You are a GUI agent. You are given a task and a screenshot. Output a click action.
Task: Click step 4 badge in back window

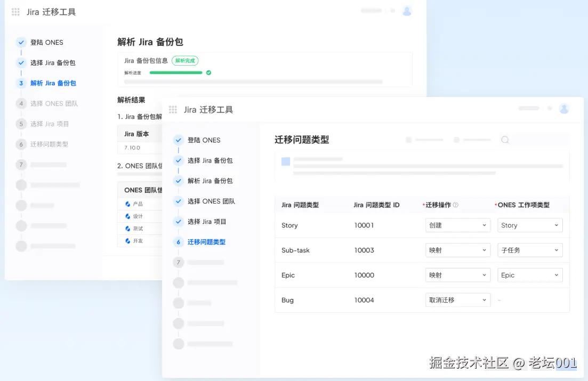point(21,103)
